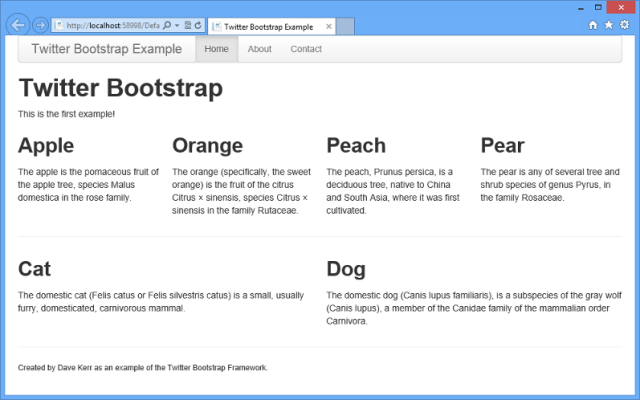The width and height of the screenshot is (640, 400).
Task: Click the page icon beside the URL
Action: click(x=59, y=25)
